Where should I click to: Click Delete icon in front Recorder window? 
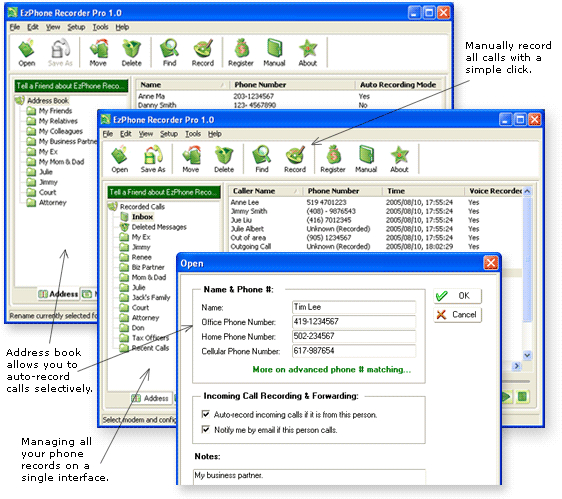224,159
